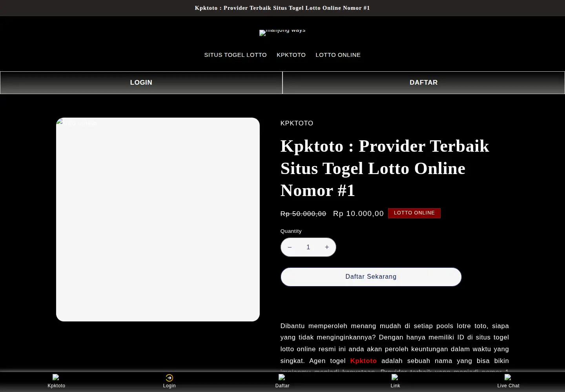Click the top announcement banner text
Image resolution: width=565 pixels, height=392 pixels.
[282, 8]
